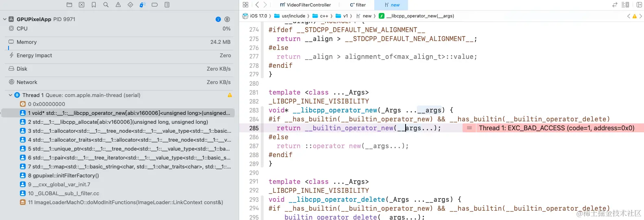Viewport: 644px width, 220px height.
Task: Open the v1 breadcrumb folder
Action: coord(342,16)
